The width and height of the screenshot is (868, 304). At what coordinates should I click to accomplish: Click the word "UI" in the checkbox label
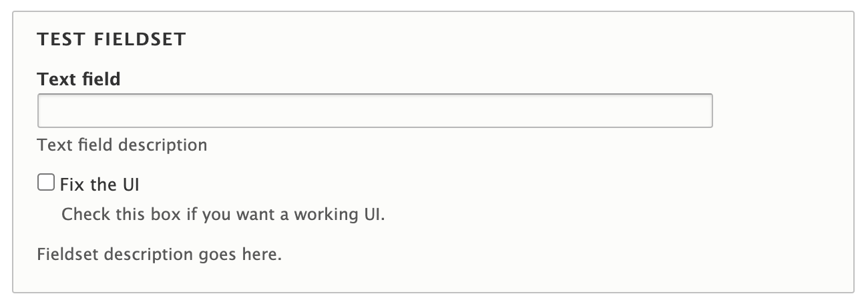[130, 185]
